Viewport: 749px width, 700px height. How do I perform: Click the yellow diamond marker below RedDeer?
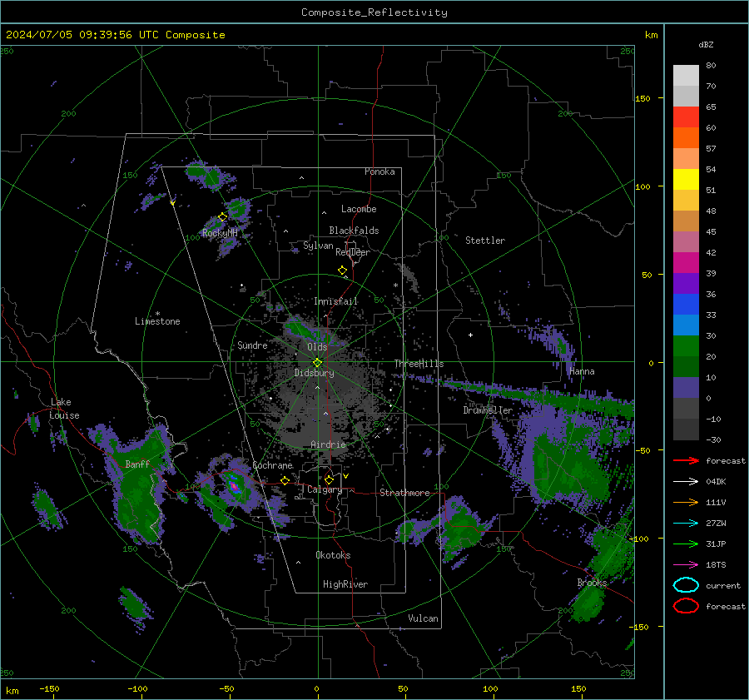pos(342,271)
